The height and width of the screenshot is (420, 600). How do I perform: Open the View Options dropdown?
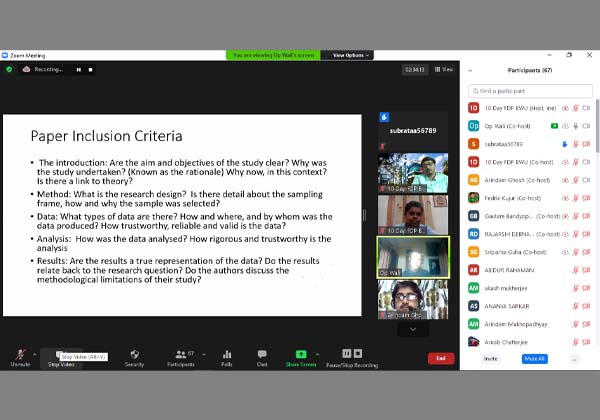(351, 55)
